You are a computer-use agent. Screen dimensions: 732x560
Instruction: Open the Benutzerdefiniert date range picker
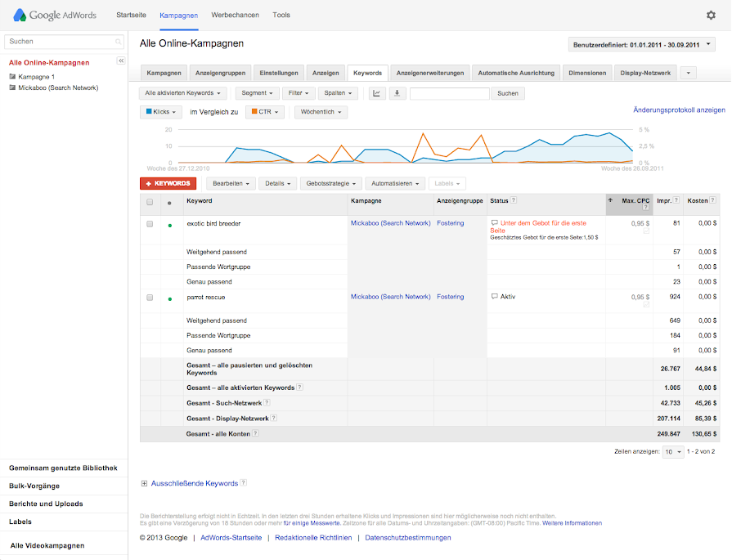tap(641, 45)
